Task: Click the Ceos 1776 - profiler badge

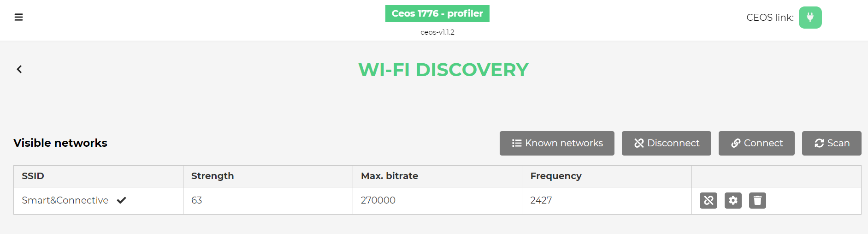Action: [x=437, y=13]
